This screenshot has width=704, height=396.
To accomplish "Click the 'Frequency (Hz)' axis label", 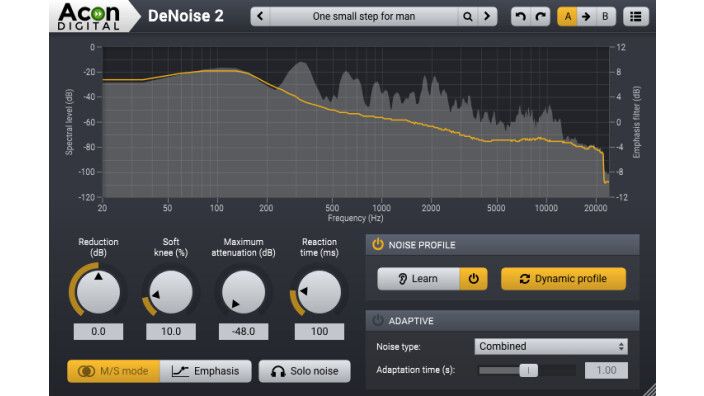I will pyautogui.click(x=355, y=218).
